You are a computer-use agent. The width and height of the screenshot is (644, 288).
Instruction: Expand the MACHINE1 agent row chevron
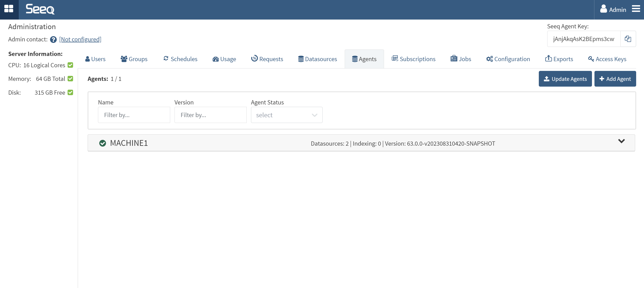621,141
